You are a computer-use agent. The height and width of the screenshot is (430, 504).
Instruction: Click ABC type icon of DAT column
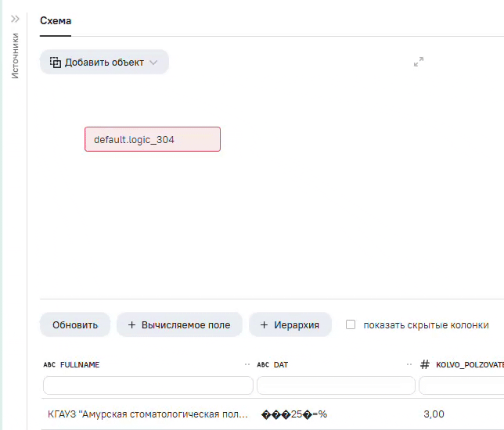coord(263,365)
